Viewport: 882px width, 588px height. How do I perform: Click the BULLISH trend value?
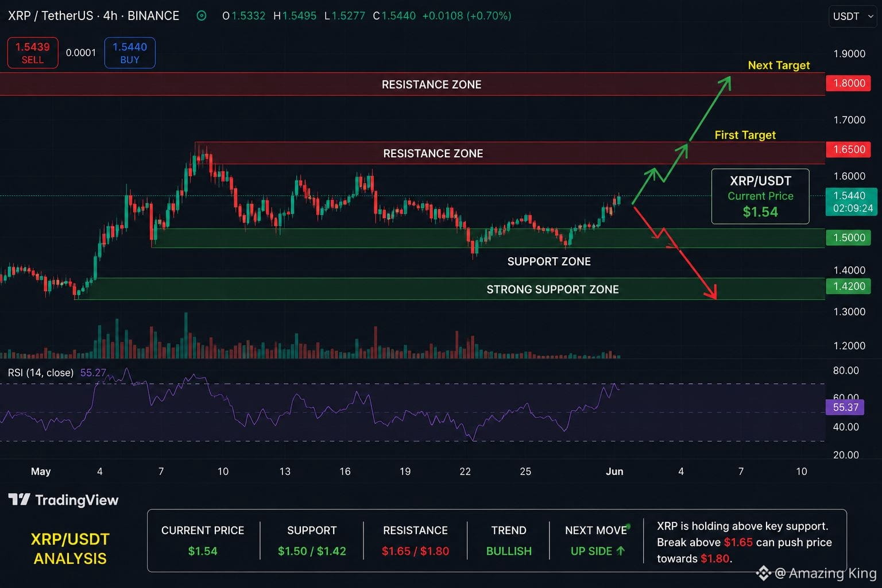click(509, 551)
